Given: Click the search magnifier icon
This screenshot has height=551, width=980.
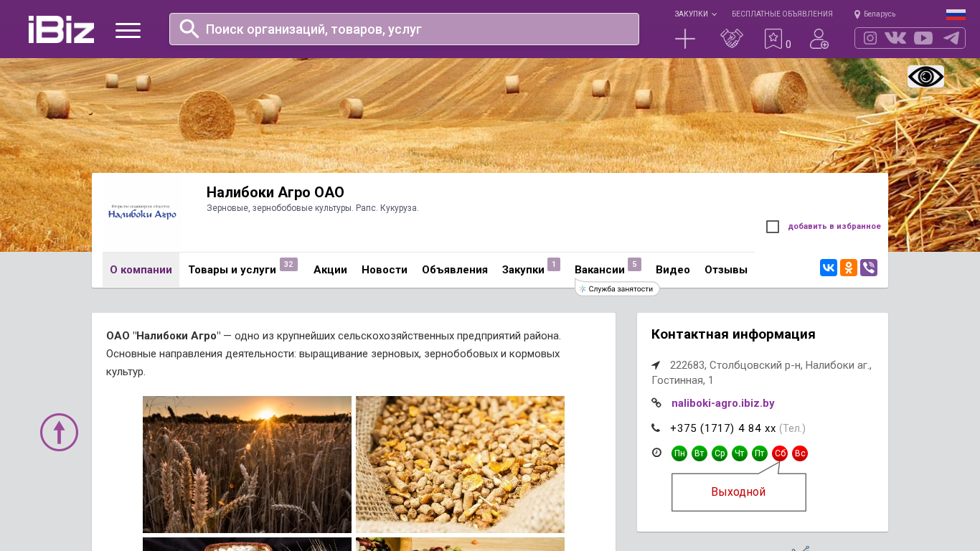Looking at the screenshot, I should tap(189, 29).
